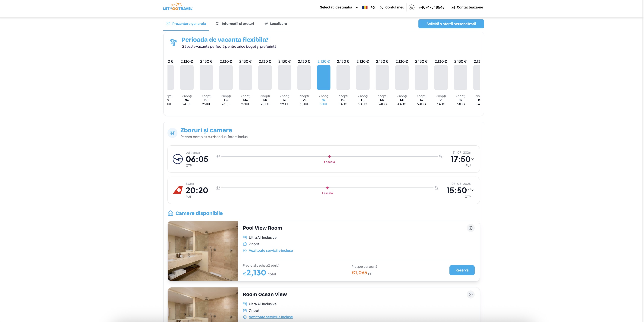Switch to Informatii si preturi tab
644x322 pixels.
pos(235,24)
